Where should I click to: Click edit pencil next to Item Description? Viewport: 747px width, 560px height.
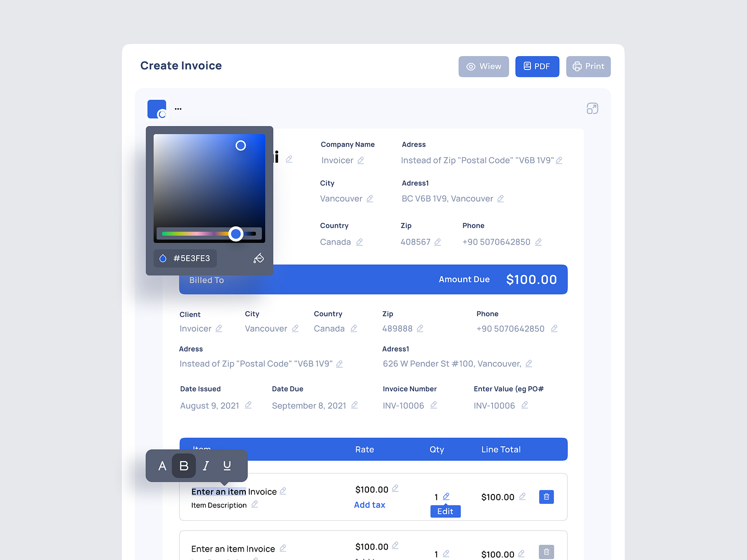point(255,504)
